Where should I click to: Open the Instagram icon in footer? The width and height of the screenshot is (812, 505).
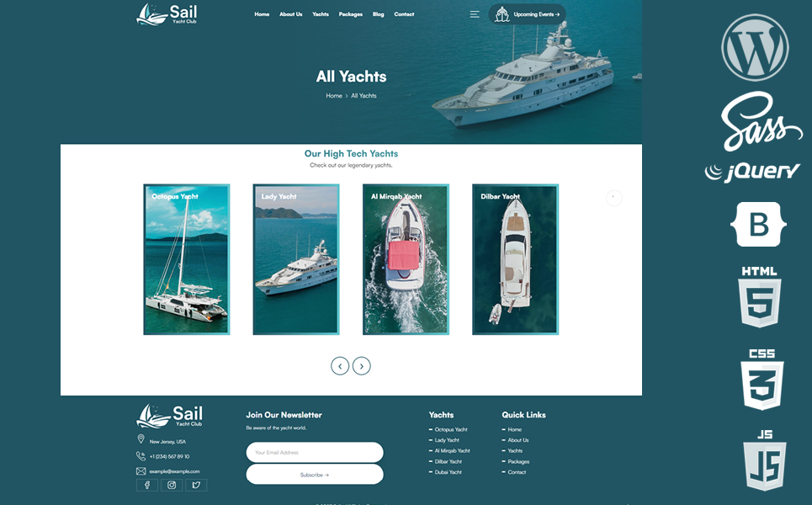(172, 485)
